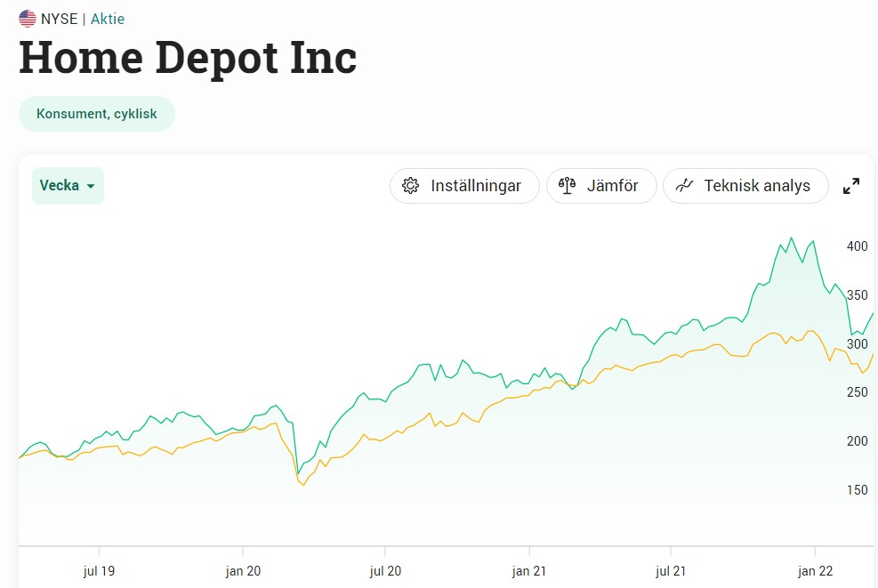Click the line chart icon in Teknisk analys
Viewport: 878px width, 588px height.
pyautogui.click(x=684, y=186)
